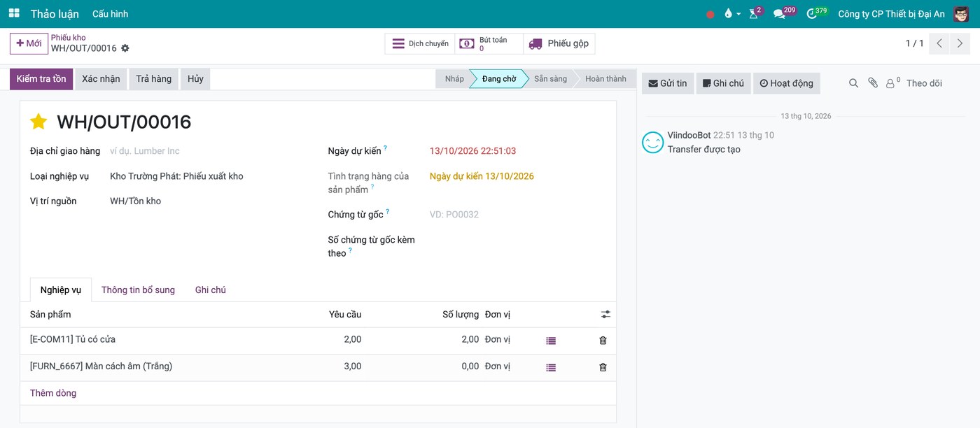
Task: Show followers list icon
Action: 892,83
